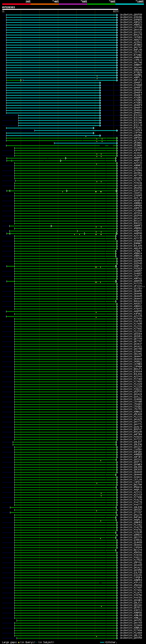This screenshot has height=644, width=146.
Task: Select hit UniRef100_Q9FEK6
Action: point(131,138)
